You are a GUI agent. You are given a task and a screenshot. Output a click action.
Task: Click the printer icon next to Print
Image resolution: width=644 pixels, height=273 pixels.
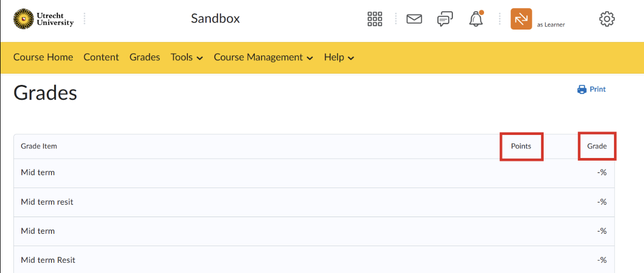coord(582,90)
